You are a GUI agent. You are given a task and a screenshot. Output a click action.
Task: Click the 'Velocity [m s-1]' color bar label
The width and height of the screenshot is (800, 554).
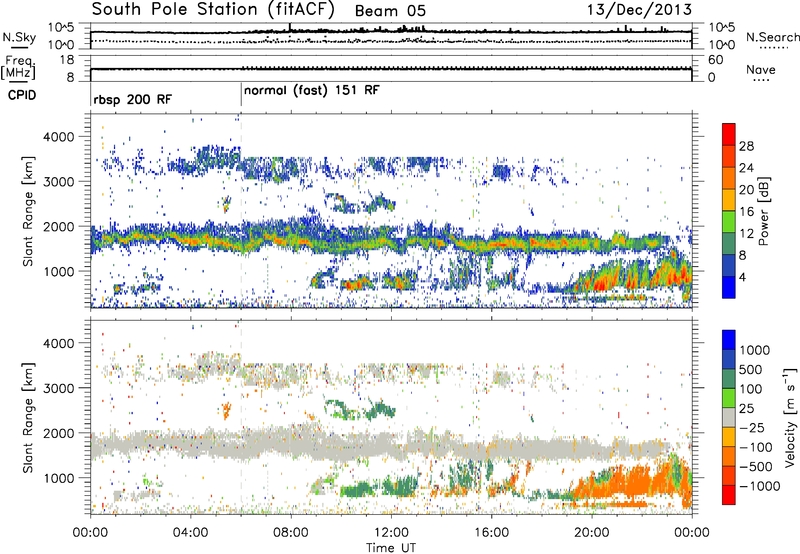(x=790, y=416)
